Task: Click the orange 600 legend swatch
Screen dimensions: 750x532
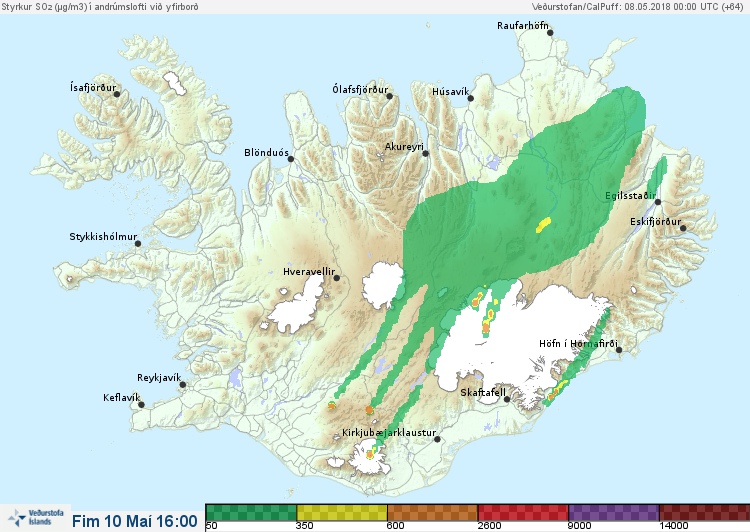Action: click(x=433, y=512)
